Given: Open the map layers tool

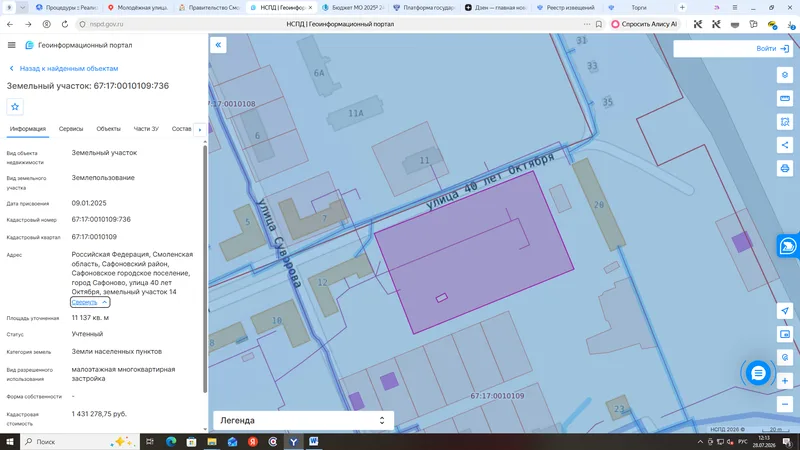Looking at the screenshot, I should (785, 75).
